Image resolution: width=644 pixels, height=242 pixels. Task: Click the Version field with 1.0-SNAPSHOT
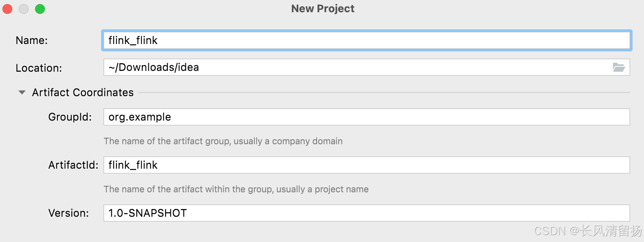pyautogui.click(x=366, y=213)
